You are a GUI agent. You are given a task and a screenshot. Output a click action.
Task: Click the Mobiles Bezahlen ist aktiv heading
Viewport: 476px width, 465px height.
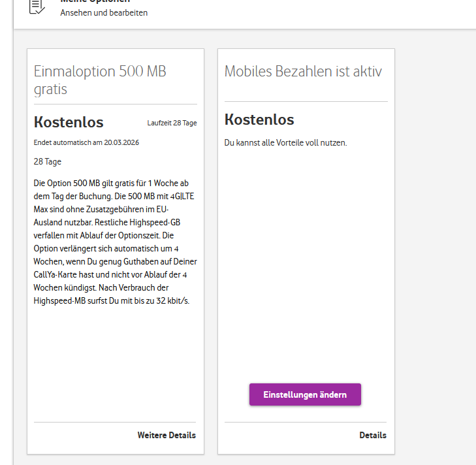303,71
